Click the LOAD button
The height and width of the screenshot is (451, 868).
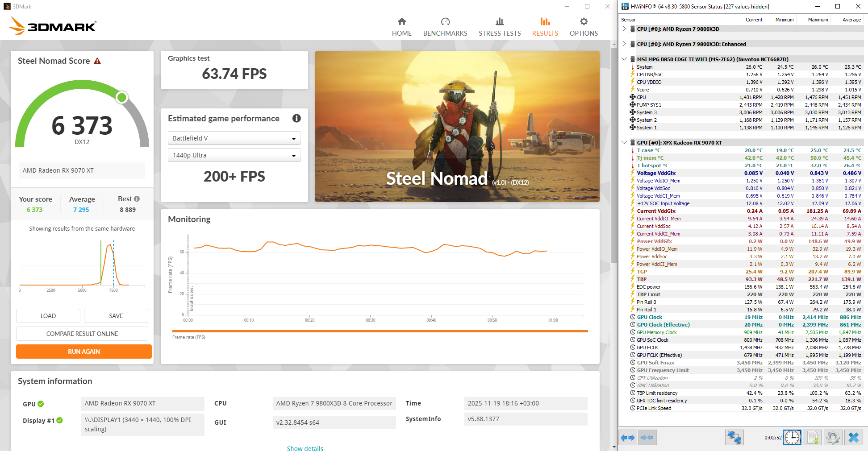point(48,316)
